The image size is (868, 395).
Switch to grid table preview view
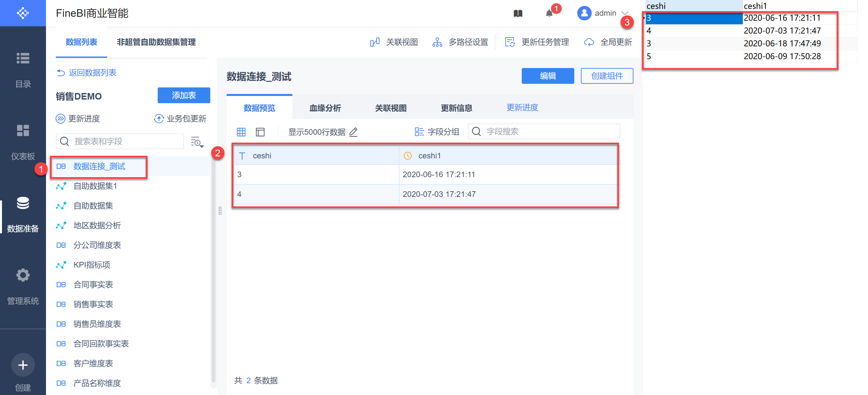point(241,132)
